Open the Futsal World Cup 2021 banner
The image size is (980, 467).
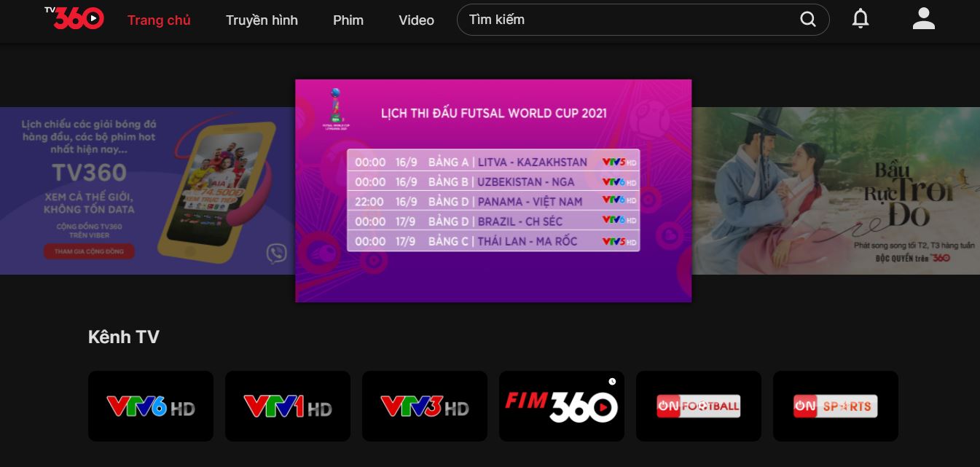coord(493,191)
